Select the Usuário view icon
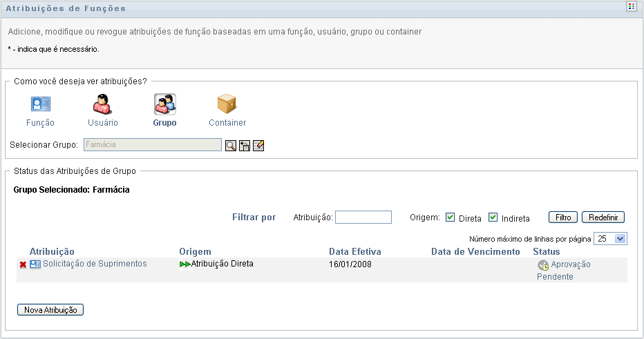 pyautogui.click(x=102, y=104)
